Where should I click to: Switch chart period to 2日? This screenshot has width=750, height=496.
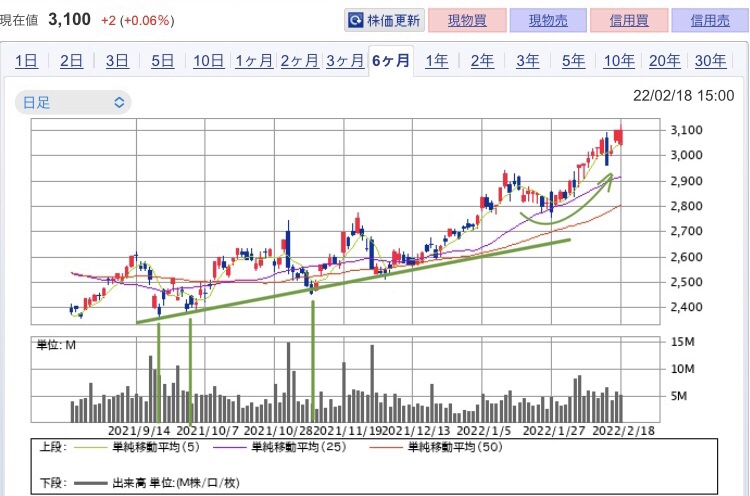[x=71, y=61]
